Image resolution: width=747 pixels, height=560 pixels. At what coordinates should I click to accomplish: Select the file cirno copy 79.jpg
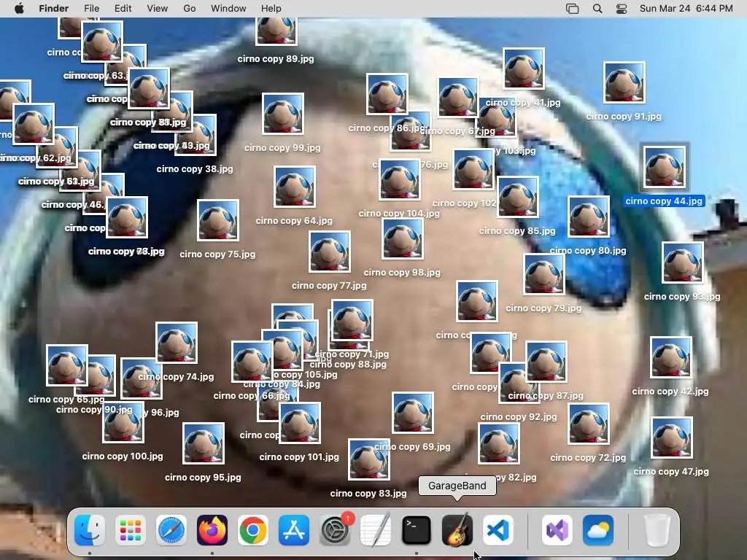544,275
